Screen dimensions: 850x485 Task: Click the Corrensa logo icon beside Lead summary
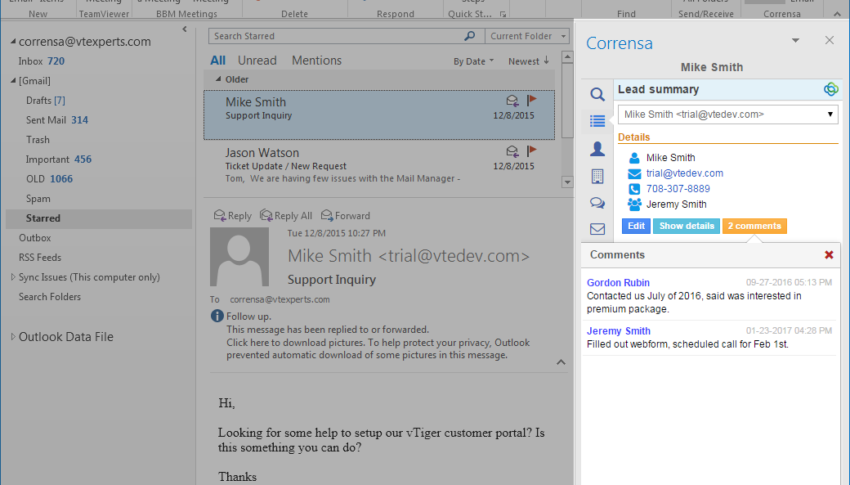tap(830, 89)
